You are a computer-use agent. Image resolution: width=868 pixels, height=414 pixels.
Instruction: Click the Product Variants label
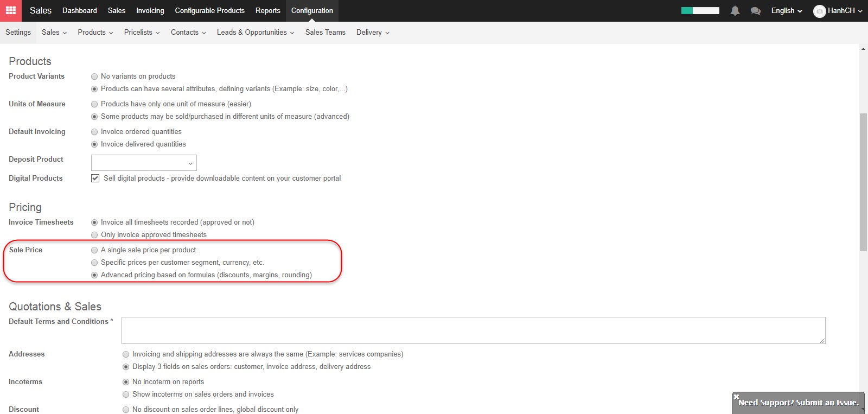(x=37, y=77)
